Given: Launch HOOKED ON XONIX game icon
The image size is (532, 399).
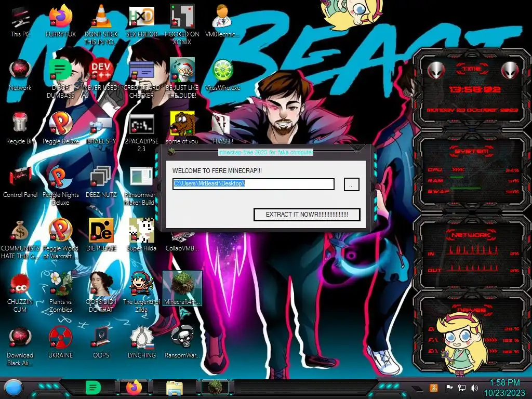Looking at the screenshot, I should coord(182,24).
